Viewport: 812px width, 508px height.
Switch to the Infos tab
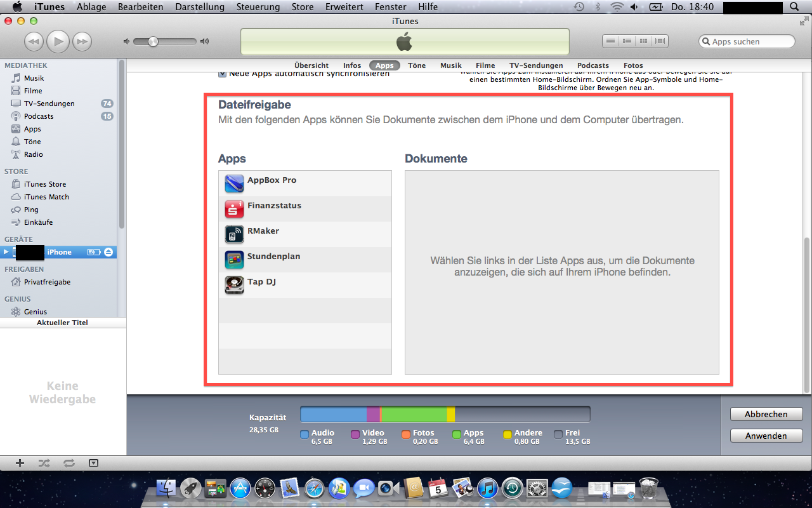click(352, 65)
